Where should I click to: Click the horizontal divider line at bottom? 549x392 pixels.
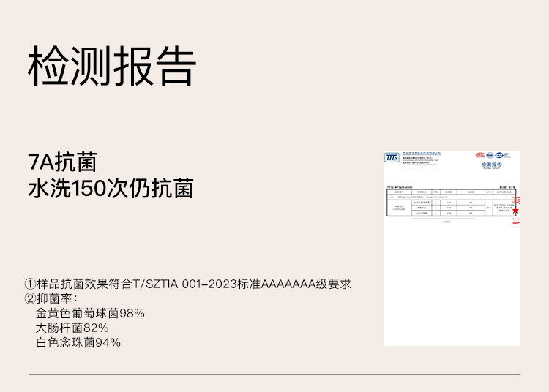click(274, 374)
